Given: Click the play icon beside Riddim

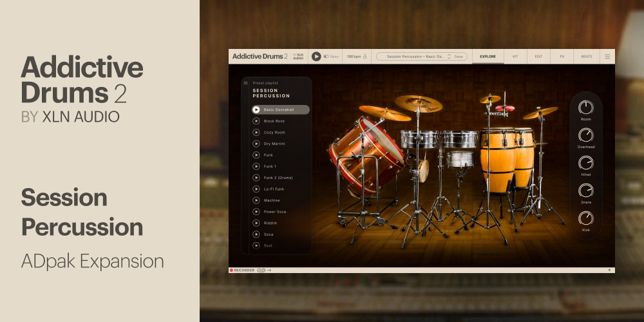Looking at the screenshot, I should pos(256,223).
